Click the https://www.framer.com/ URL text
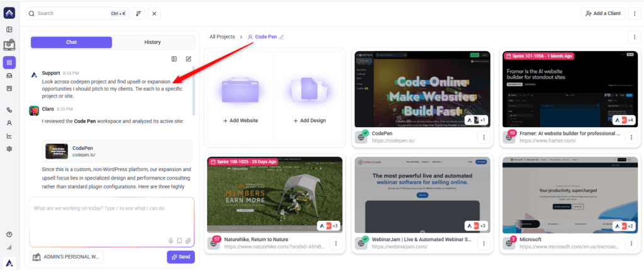 [x=548, y=140]
